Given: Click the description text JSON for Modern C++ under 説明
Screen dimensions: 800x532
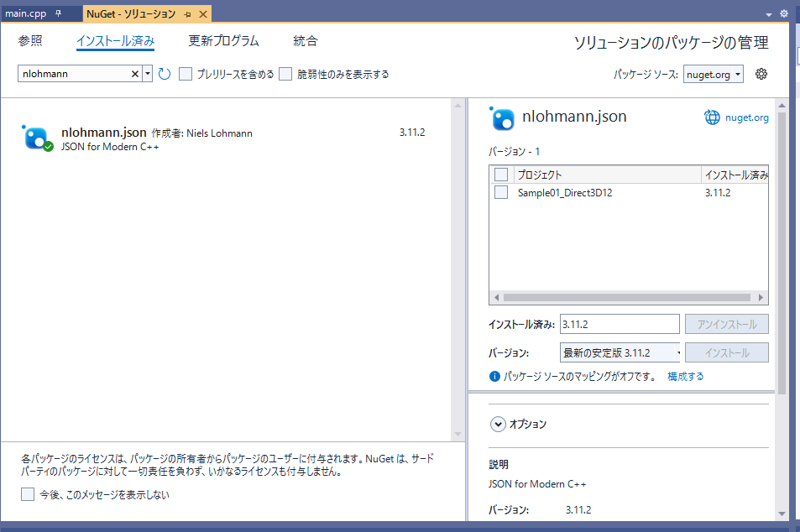Looking at the screenshot, I should pos(537,483).
